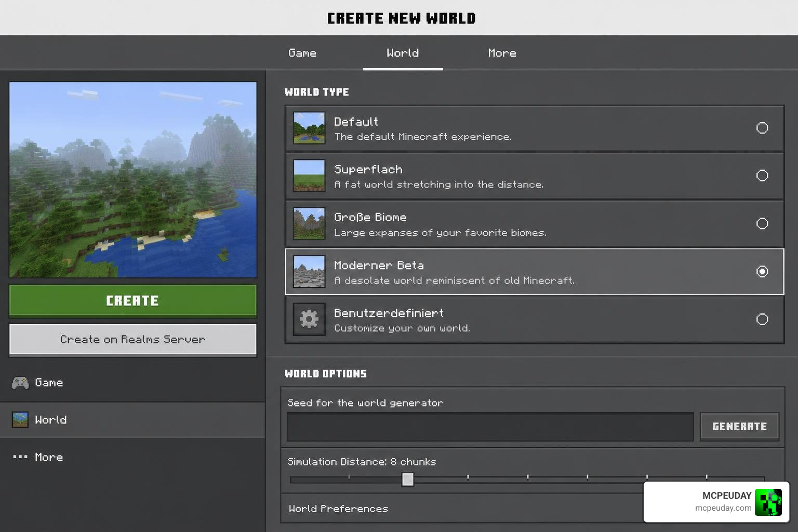Image resolution: width=798 pixels, height=532 pixels.
Task: Click 'The default Minecraft experience.' description
Action: coord(423,137)
